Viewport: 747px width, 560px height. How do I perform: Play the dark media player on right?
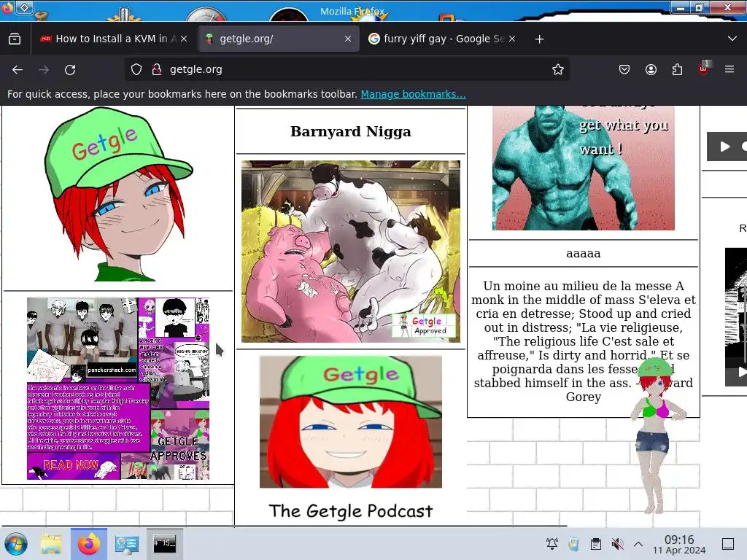tap(724, 147)
